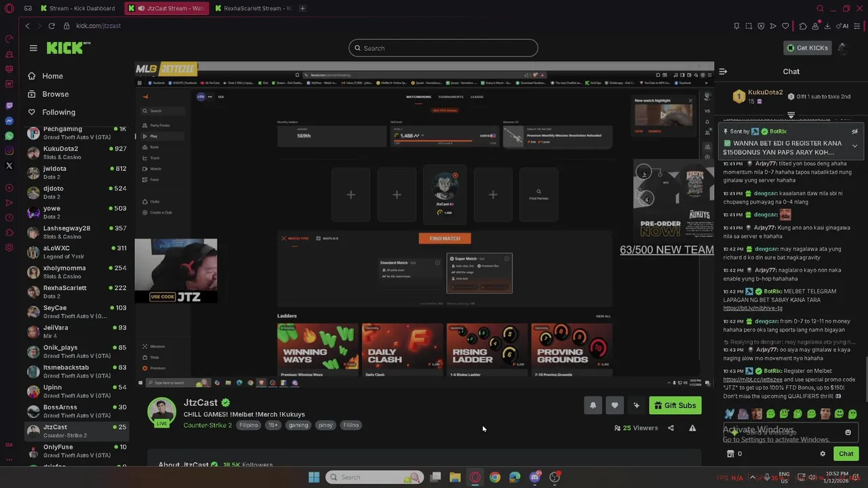Open Windows Start menu

click(314, 477)
